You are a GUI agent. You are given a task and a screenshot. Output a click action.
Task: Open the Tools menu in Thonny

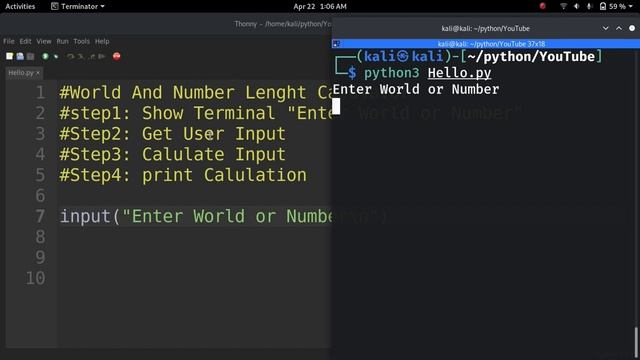(x=81, y=41)
